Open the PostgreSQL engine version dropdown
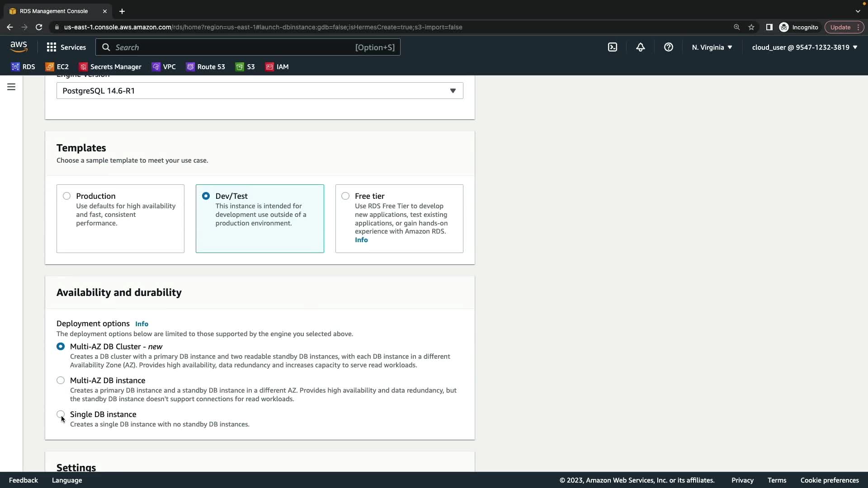The width and height of the screenshot is (868, 488). 259,91
